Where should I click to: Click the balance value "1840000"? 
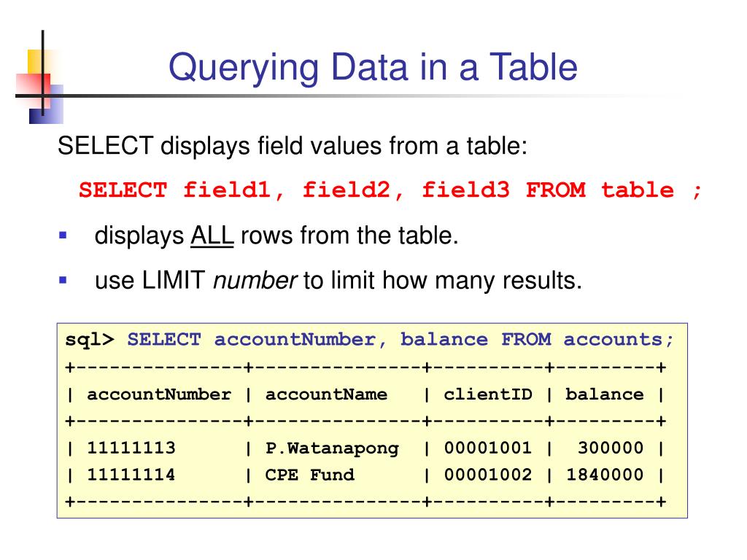click(605, 475)
